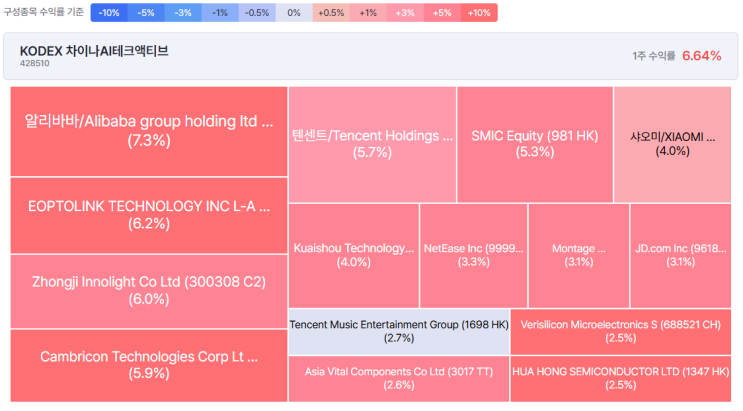Image resolution: width=743 pixels, height=411 pixels.
Task: Select the HUA HONG SEMICONDUCTOR LTD tile
Action: 621,379
